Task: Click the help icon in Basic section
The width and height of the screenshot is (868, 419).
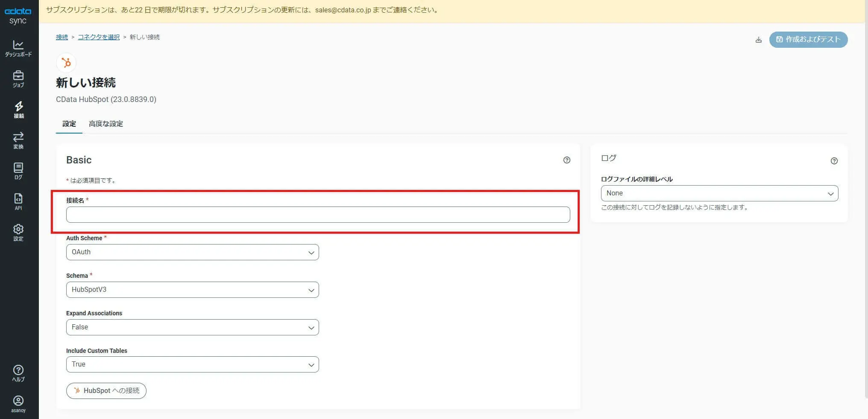Action: pyautogui.click(x=567, y=160)
